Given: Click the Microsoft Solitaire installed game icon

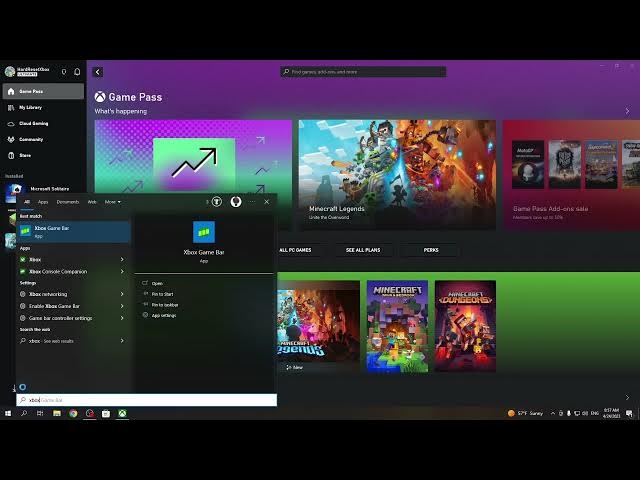Looking at the screenshot, I should point(14,192).
